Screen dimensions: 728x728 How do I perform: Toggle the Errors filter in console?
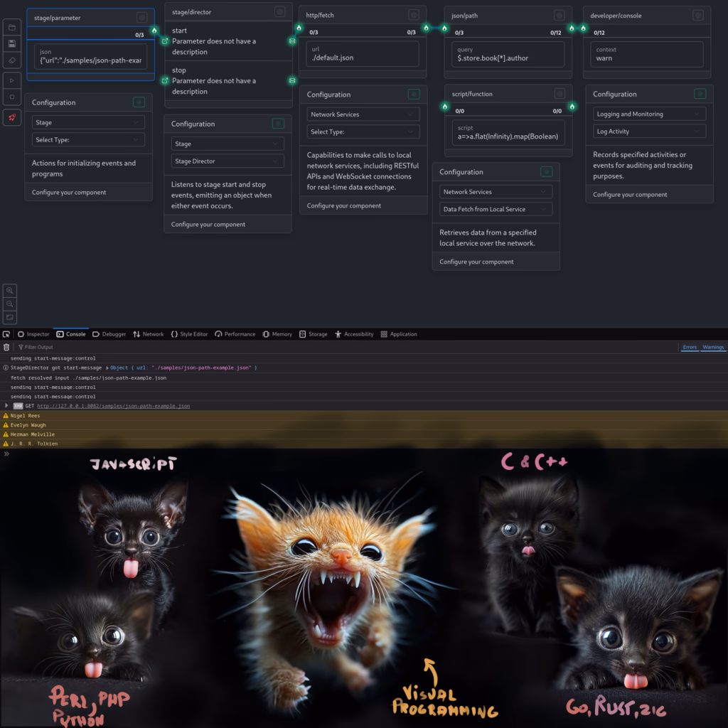point(690,347)
